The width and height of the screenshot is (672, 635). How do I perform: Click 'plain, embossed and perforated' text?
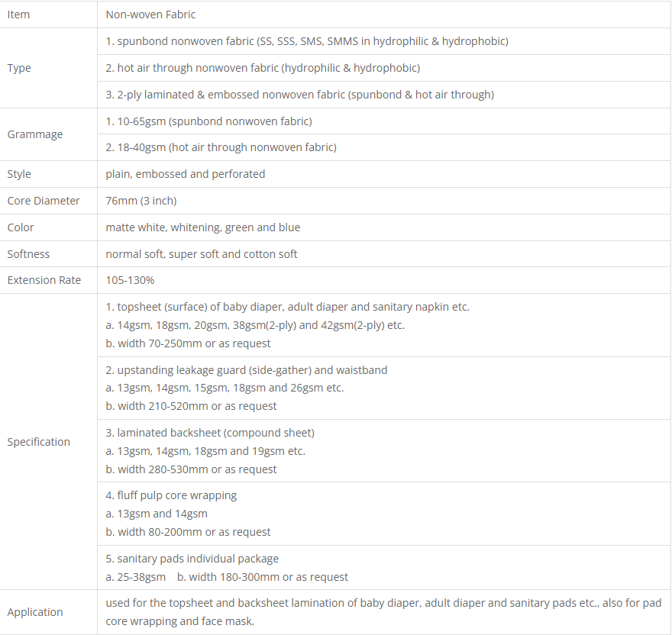click(186, 174)
